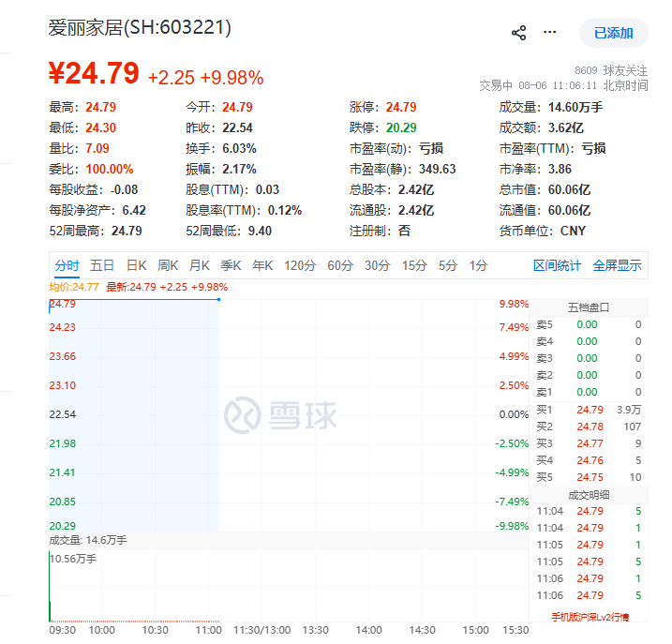Click the 11:00 time axis label
Image resolution: width=672 pixels, height=644 pixels.
coord(208,630)
